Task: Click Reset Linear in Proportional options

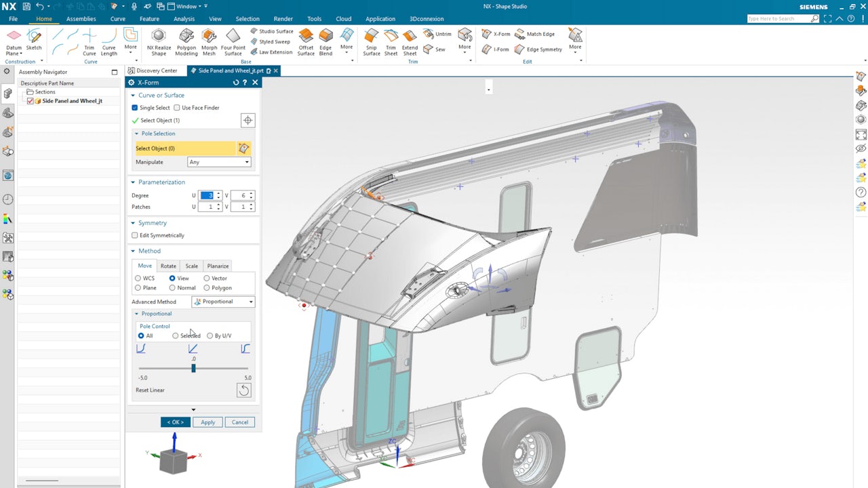Action: (150, 390)
